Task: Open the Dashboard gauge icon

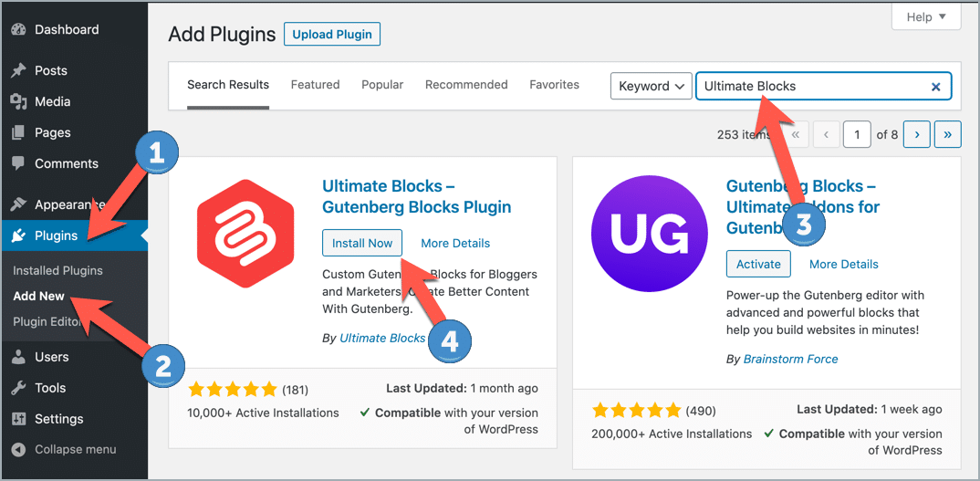Action: (x=19, y=29)
